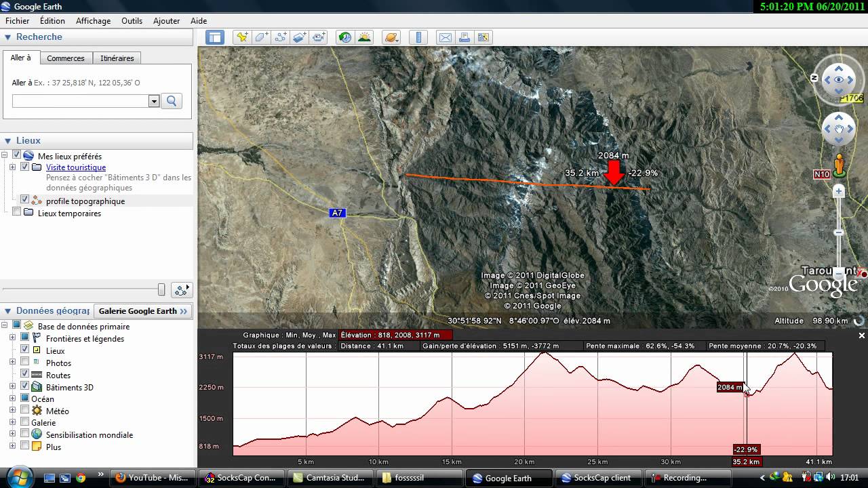The image size is (868, 488).
Task: Add a path using the toolbar
Action: click(x=280, y=37)
